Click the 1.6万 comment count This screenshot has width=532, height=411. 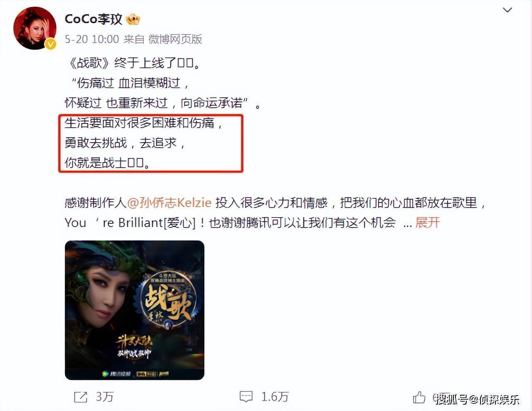275,397
